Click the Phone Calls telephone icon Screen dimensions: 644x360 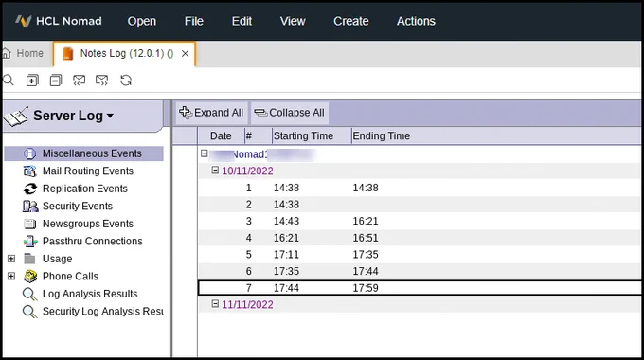pos(30,277)
